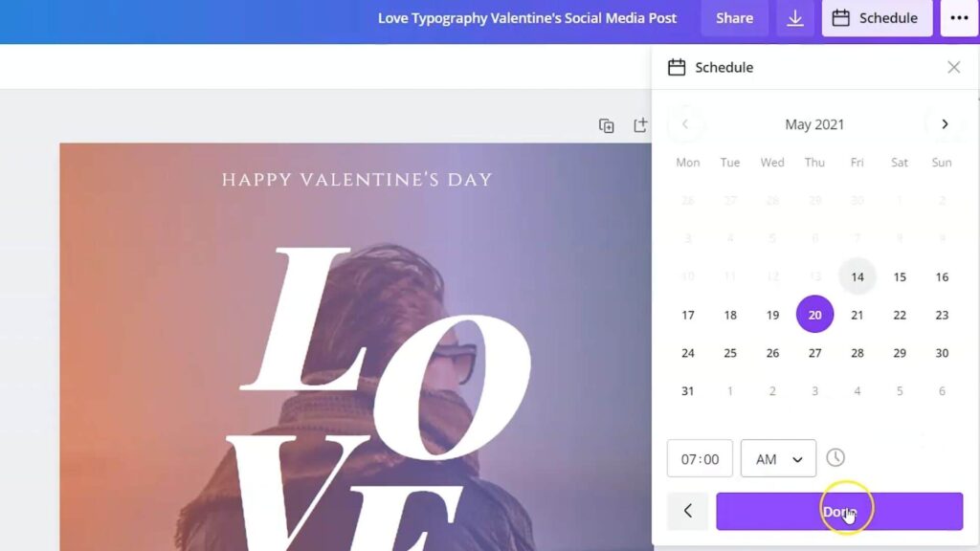
Task: Go back a month with the left chevron
Action: pyautogui.click(x=685, y=123)
